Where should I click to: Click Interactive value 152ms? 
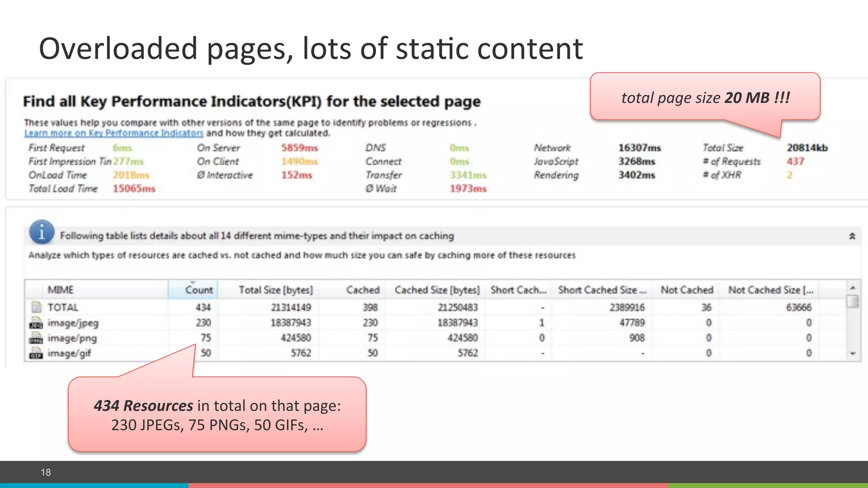(x=297, y=175)
